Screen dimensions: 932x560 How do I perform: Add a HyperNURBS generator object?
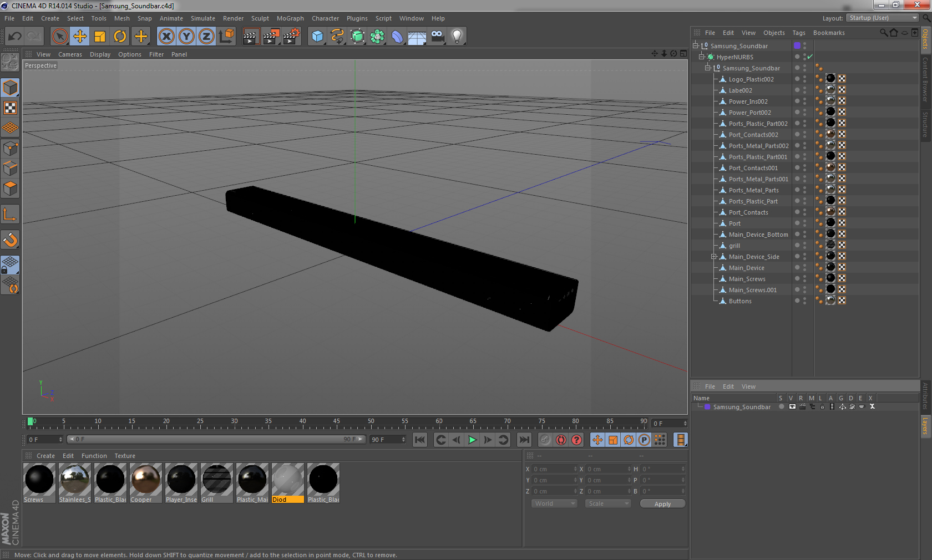[357, 37]
